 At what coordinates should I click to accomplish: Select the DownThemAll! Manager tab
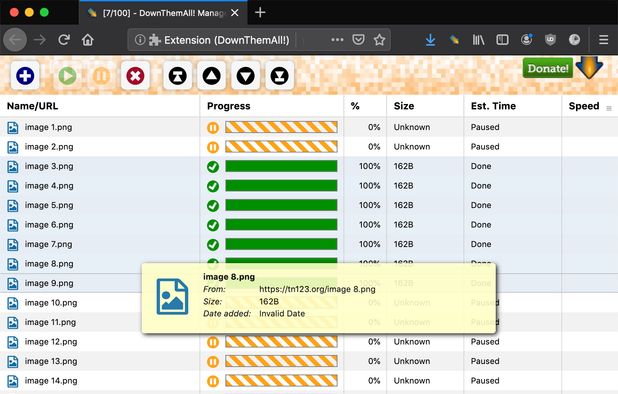point(163,13)
